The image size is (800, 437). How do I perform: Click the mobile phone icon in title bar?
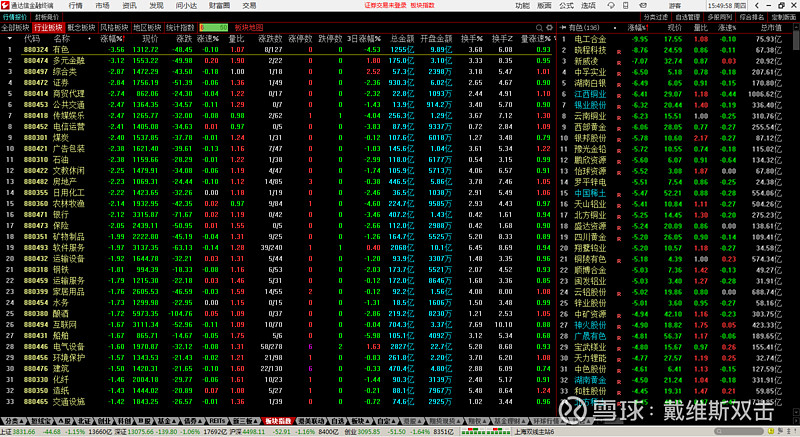click(626, 6)
